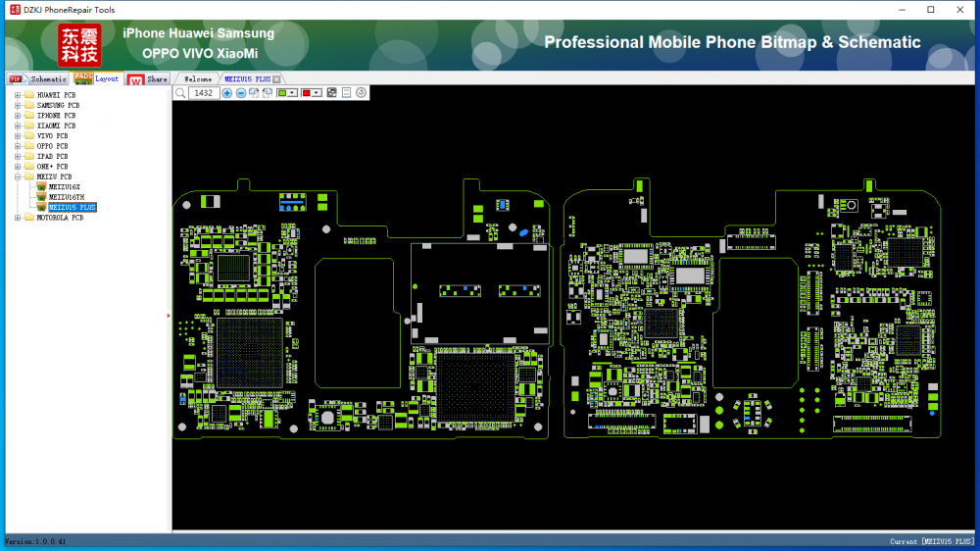Expand the HUAWEI PCB folder
The width and height of the screenshot is (980, 551).
pos(18,95)
